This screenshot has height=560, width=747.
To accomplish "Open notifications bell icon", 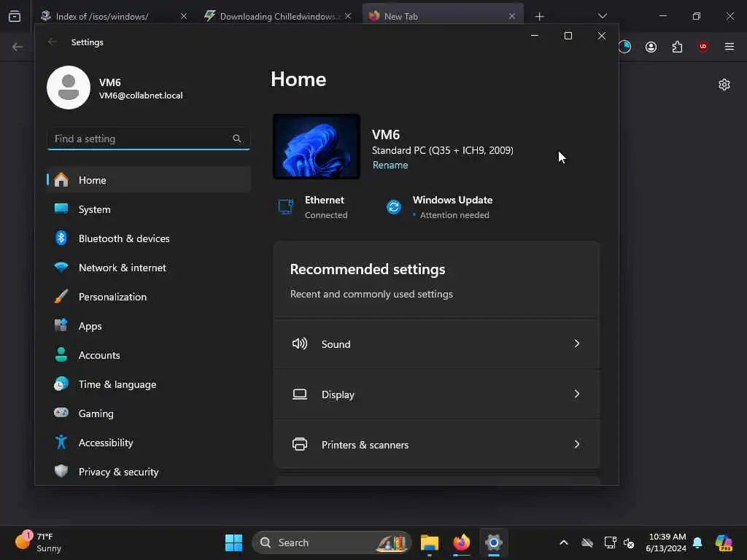I will (x=697, y=542).
